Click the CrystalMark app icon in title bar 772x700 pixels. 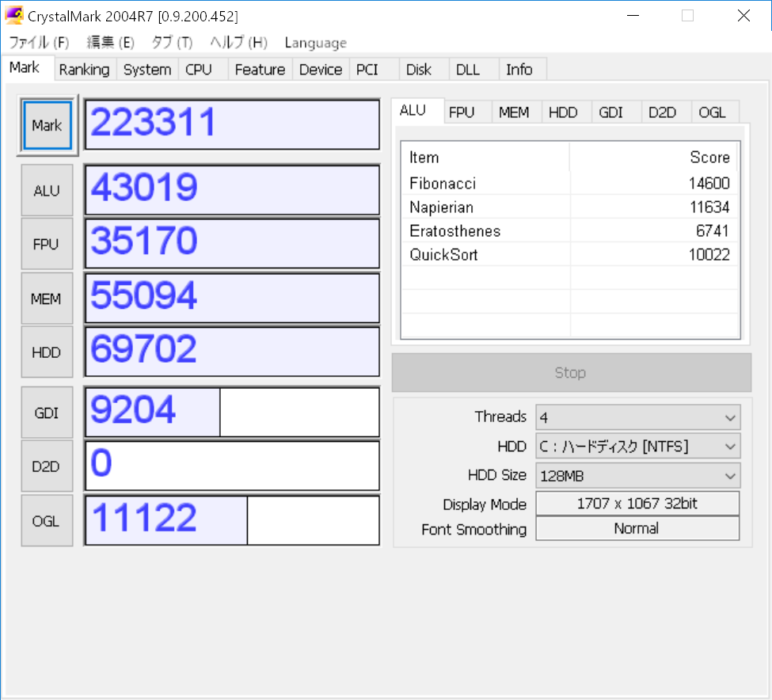(13, 15)
